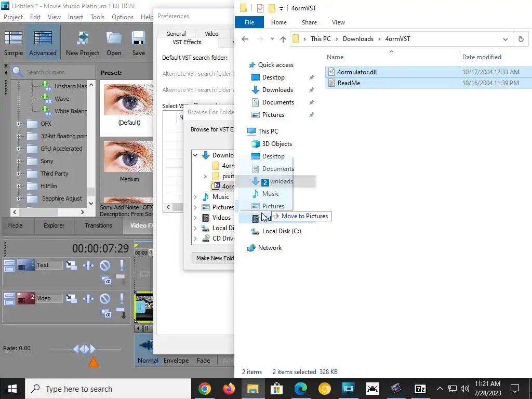Click Make New Folder button
Image resolution: width=532 pixels, height=399 pixels.
click(213, 258)
